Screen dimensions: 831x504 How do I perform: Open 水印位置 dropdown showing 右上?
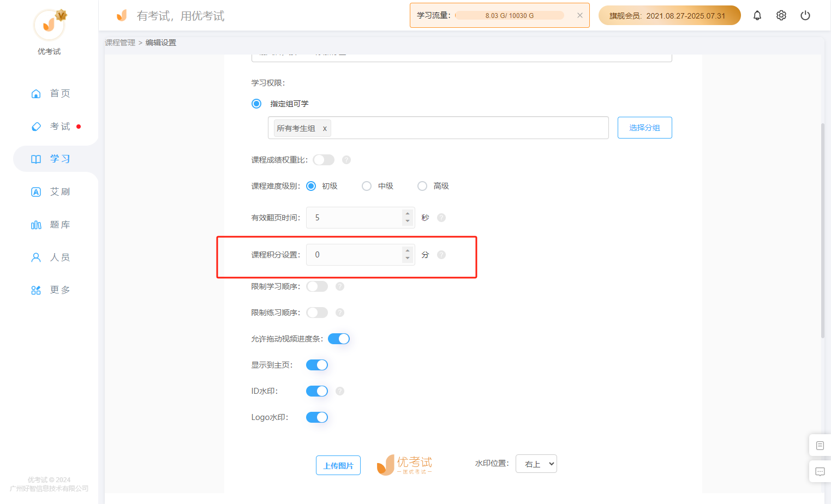[x=536, y=464]
